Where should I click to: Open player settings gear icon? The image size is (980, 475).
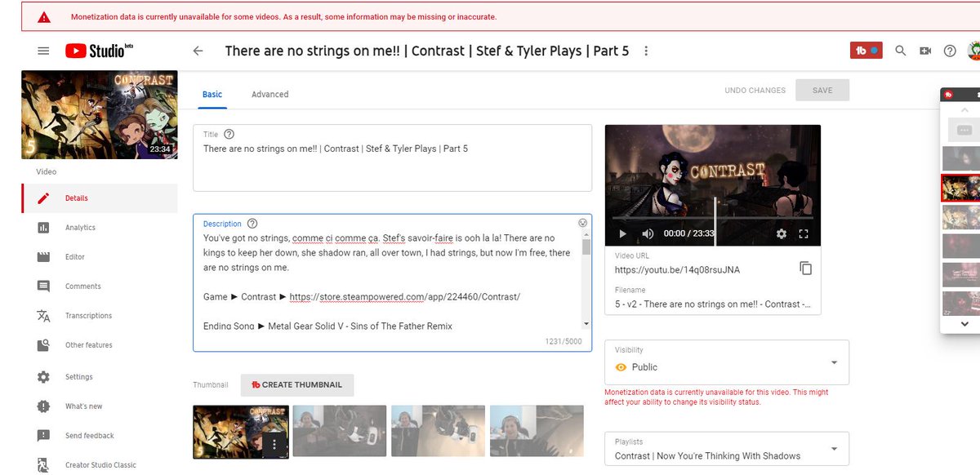(782, 233)
